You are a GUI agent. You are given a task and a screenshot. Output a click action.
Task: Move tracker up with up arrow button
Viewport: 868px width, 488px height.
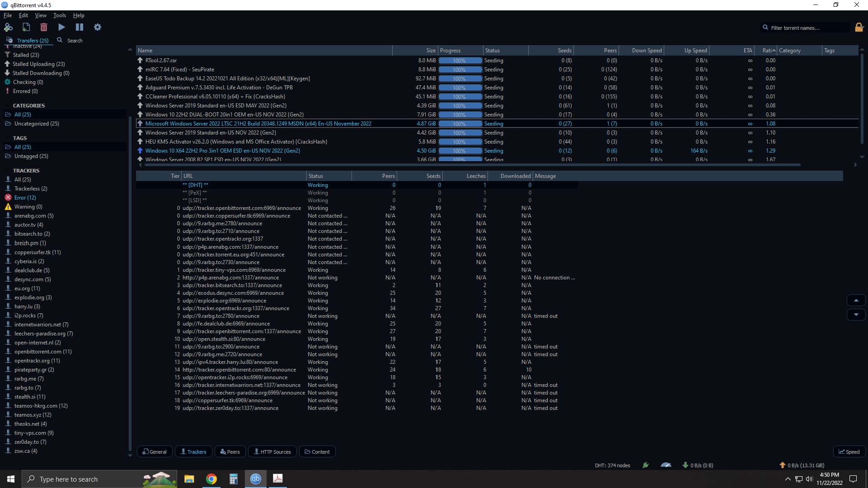[x=856, y=301]
